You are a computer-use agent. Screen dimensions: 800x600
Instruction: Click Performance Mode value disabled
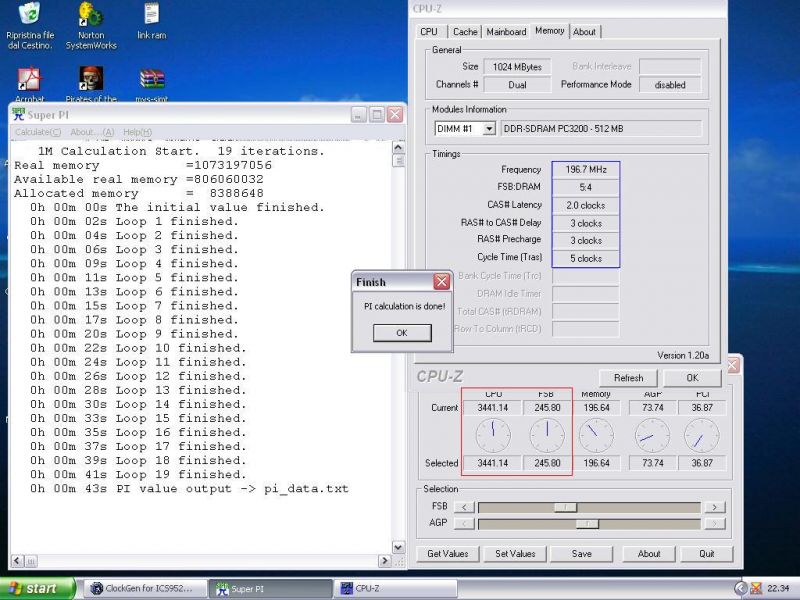[670, 85]
